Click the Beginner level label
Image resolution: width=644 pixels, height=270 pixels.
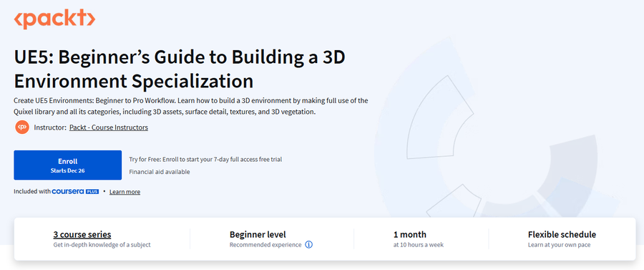pyautogui.click(x=258, y=235)
